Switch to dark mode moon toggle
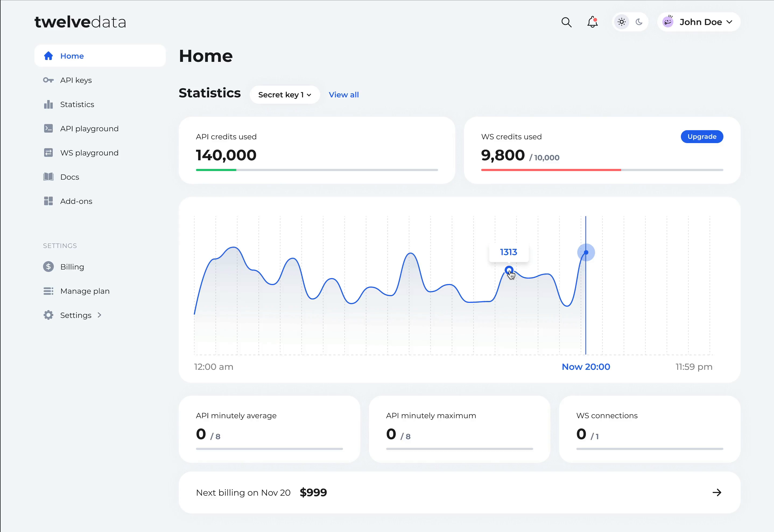 click(x=639, y=22)
